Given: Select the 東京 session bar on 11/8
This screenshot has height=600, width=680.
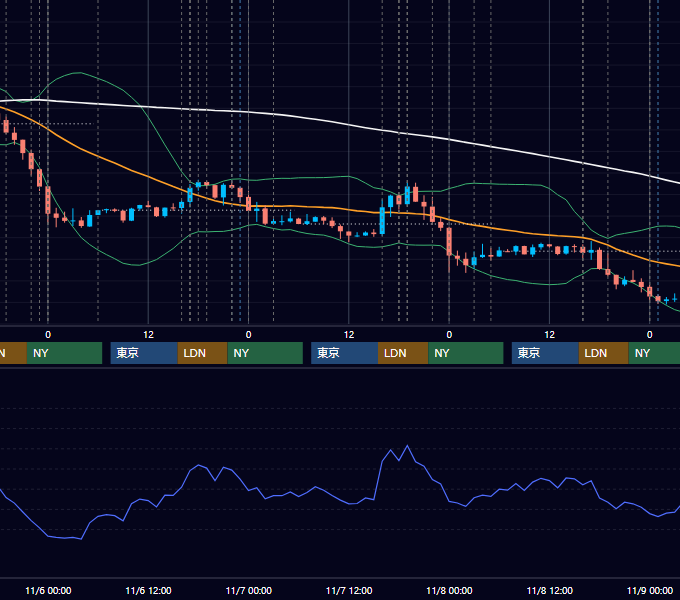Looking at the screenshot, I should click(545, 353).
